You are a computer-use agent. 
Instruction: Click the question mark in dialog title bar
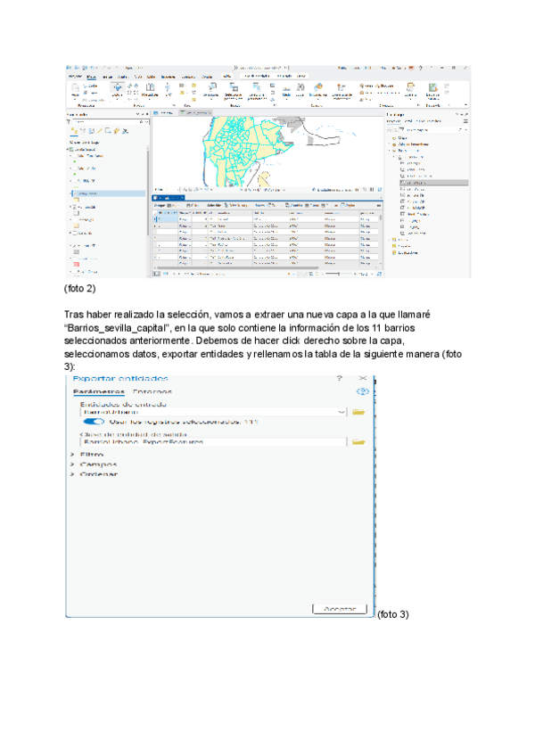(339, 379)
